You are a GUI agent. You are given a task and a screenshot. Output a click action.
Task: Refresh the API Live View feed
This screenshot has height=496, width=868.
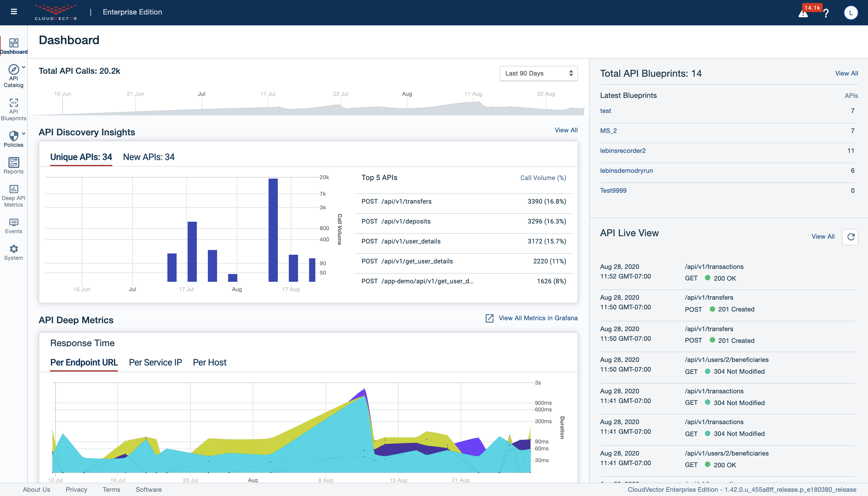(x=850, y=237)
